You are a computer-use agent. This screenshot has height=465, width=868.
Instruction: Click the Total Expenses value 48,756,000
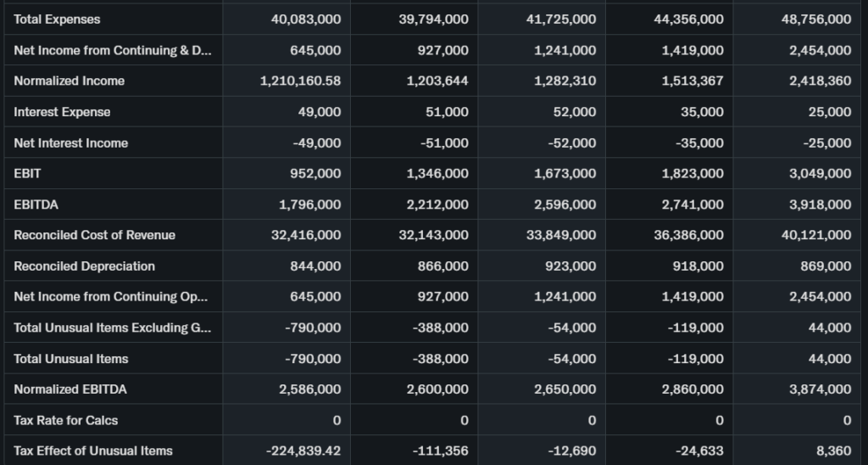pos(815,20)
